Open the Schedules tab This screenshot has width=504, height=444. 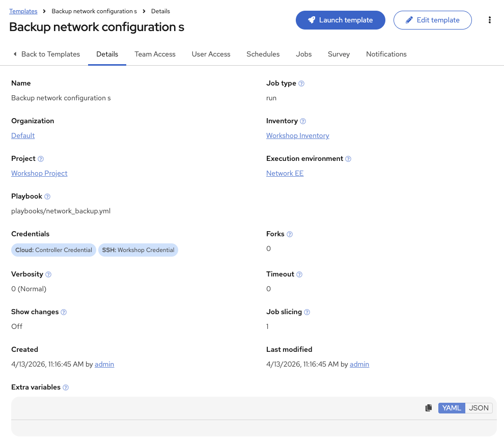tap(263, 54)
